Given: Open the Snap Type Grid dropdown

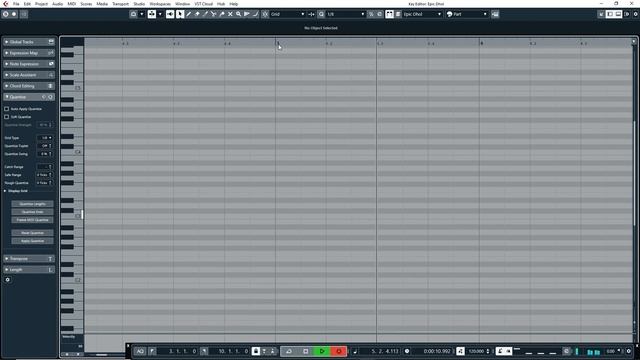Looking at the screenshot, I should pyautogui.click(x=288, y=14).
